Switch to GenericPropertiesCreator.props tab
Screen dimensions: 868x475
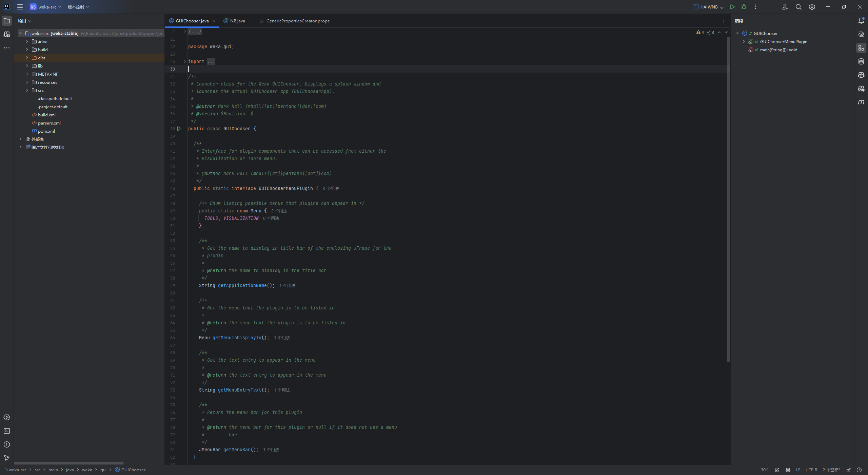[x=294, y=21]
